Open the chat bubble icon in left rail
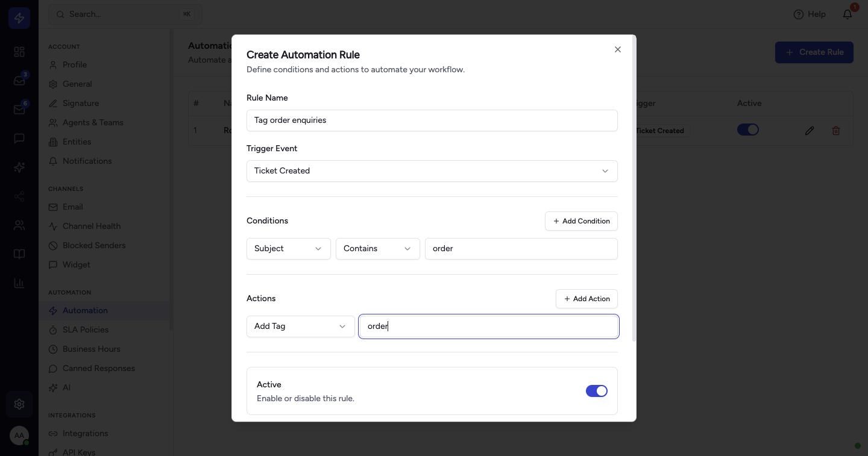This screenshot has height=456, width=868. [19, 139]
